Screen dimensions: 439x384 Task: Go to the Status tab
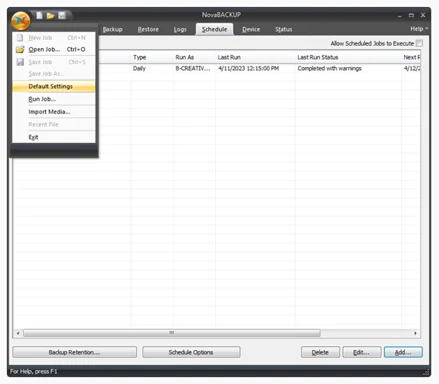tap(283, 29)
